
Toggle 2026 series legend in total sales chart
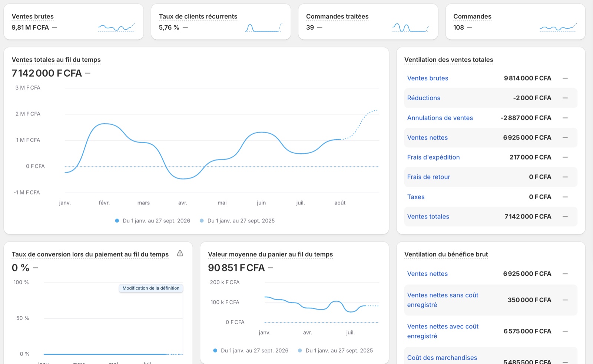coord(152,221)
